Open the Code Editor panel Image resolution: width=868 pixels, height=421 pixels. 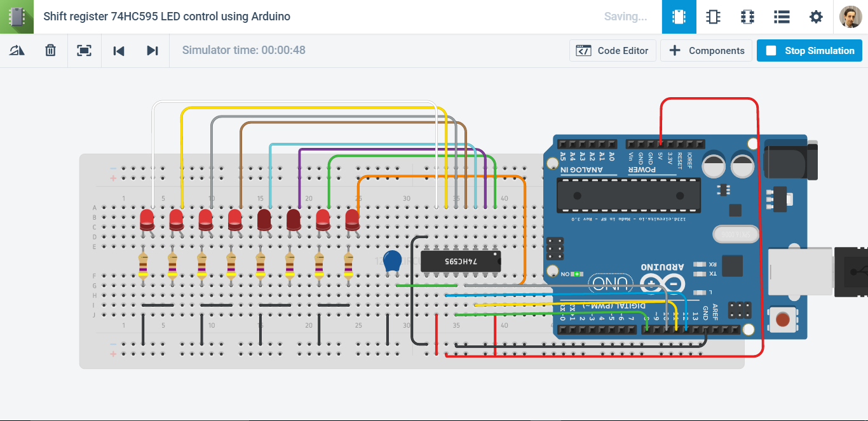pos(613,50)
